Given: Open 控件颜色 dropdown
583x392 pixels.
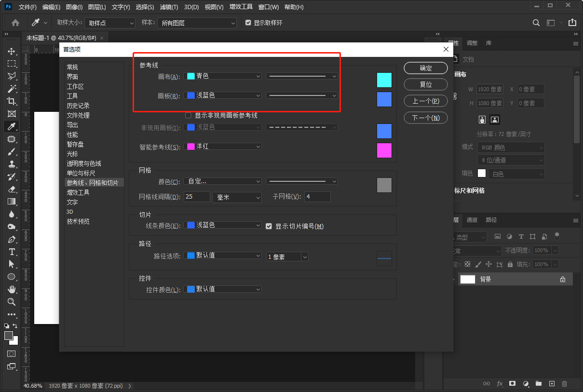Looking at the screenshot, I should (x=223, y=289).
